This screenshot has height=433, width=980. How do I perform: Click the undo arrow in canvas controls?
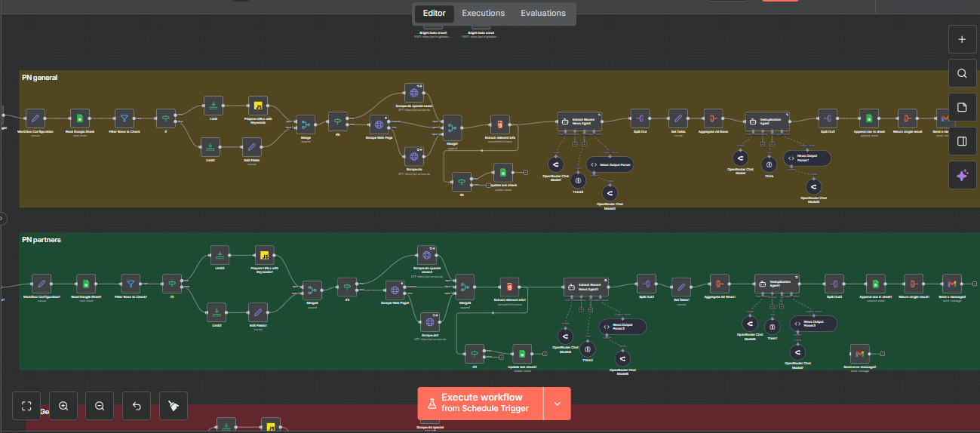137,406
